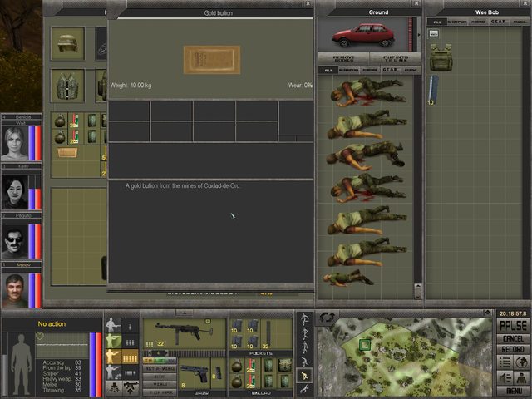Click the tactical vest armor slot
The image size is (532, 399).
click(67, 86)
